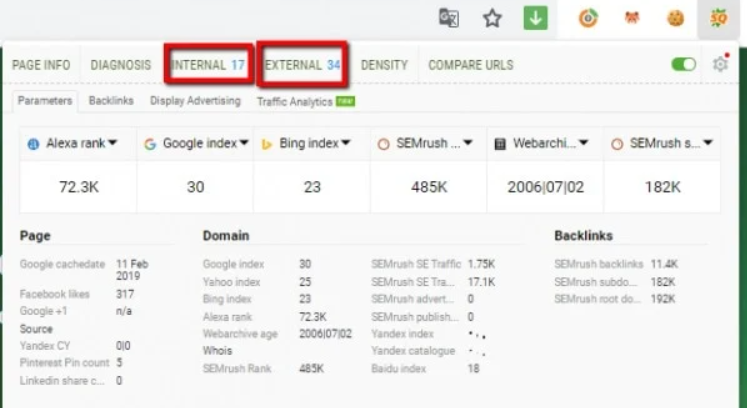Switch to the INTERNAL 17 tab
The width and height of the screenshot is (747, 408).
(x=208, y=65)
